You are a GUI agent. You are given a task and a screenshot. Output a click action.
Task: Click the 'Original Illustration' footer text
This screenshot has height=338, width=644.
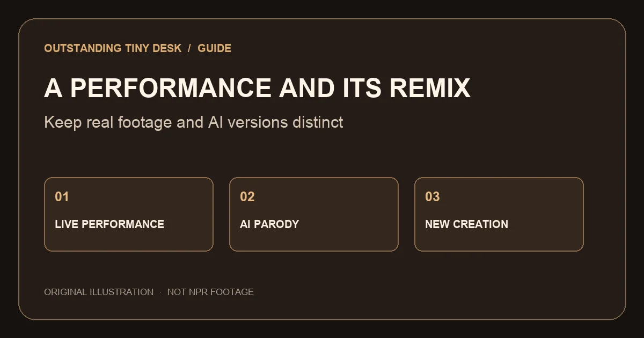tap(99, 292)
